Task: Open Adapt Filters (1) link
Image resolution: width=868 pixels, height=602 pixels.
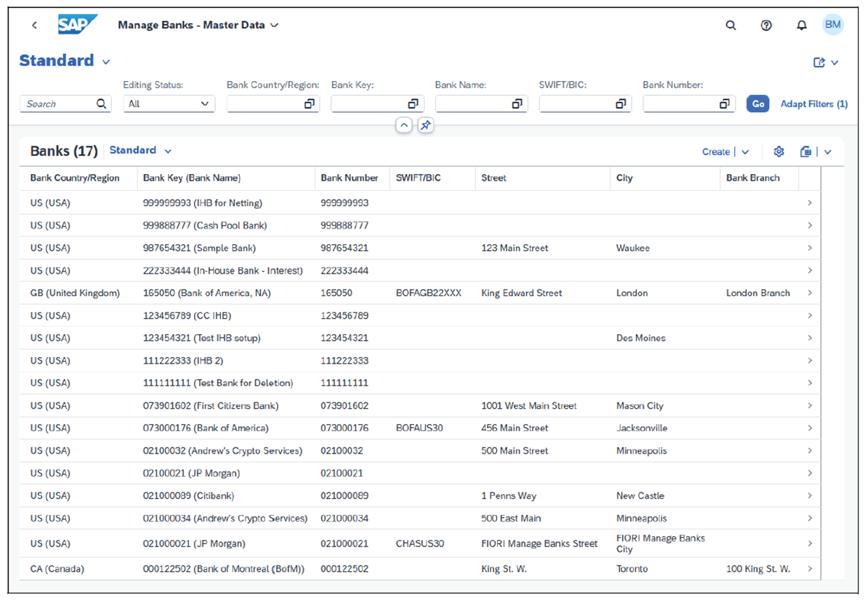Action: [814, 103]
